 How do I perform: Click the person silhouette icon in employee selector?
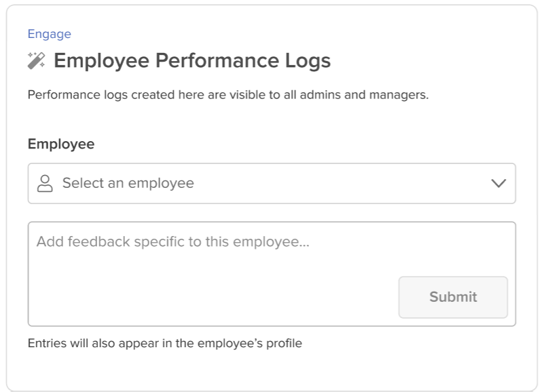click(x=45, y=183)
